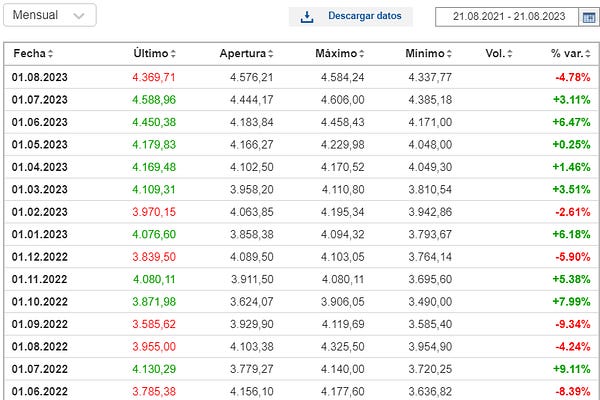600x400 pixels.
Task: Select the date 01.06.2022
Action: [39, 392]
